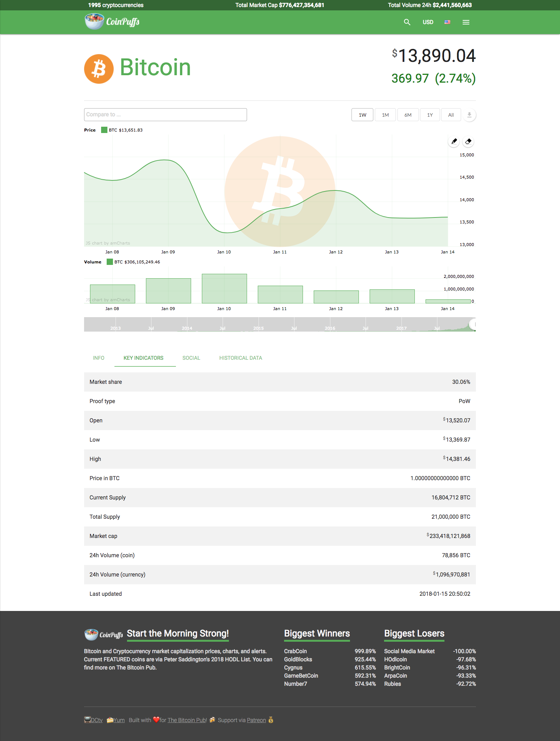Click the green BTC price legend swatch
The height and width of the screenshot is (741, 560).
tap(104, 130)
